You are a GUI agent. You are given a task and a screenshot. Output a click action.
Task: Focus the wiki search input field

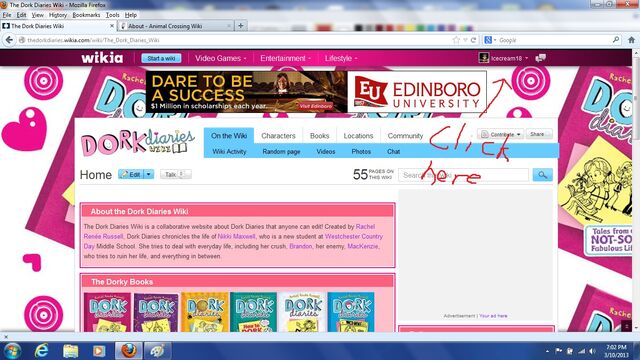[463, 175]
